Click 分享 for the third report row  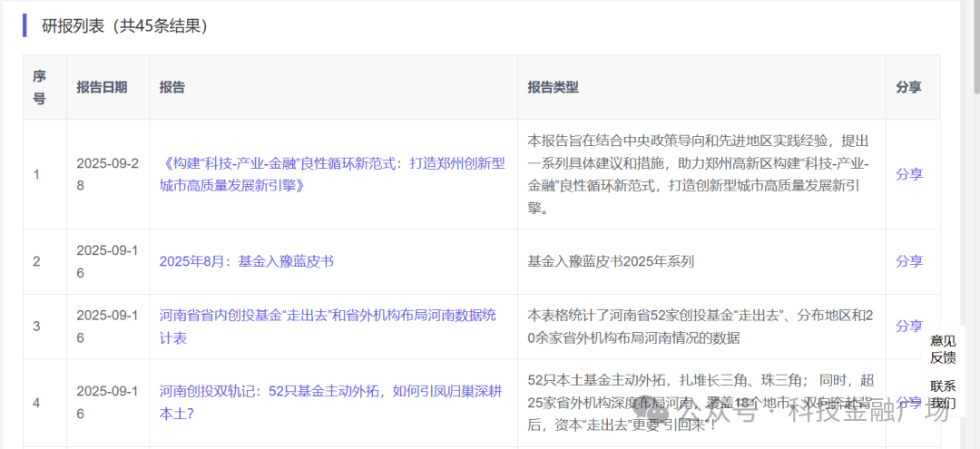[908, 326]
